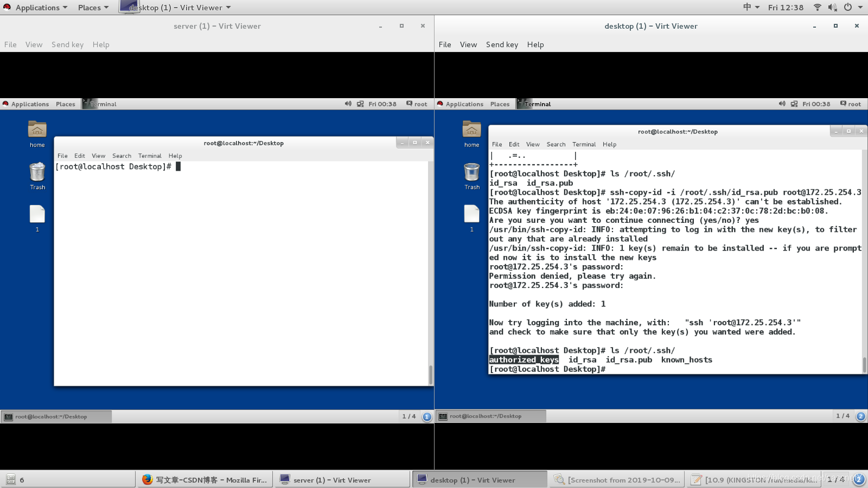Click network icon in desktop guest panel
The height and width of the screenshot is (488, 868).
[794, 104]
